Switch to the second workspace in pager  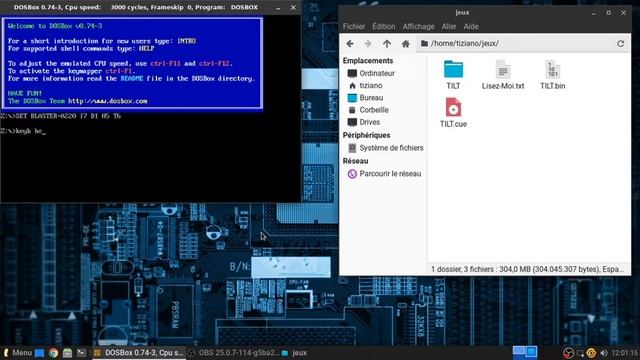click(531, 353)
